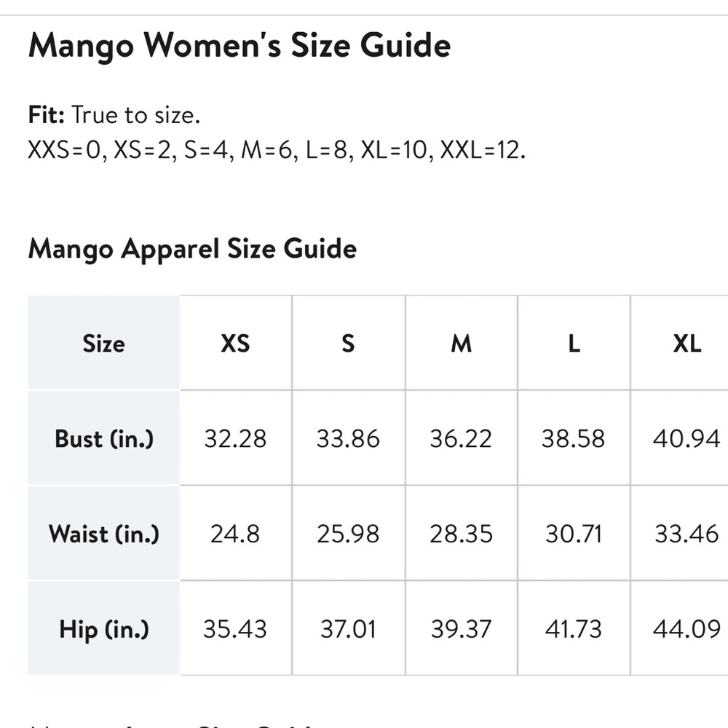The image size is (728, 728).
Task: Click the 37.01 hip measurement cell
Action: (348, 628)
